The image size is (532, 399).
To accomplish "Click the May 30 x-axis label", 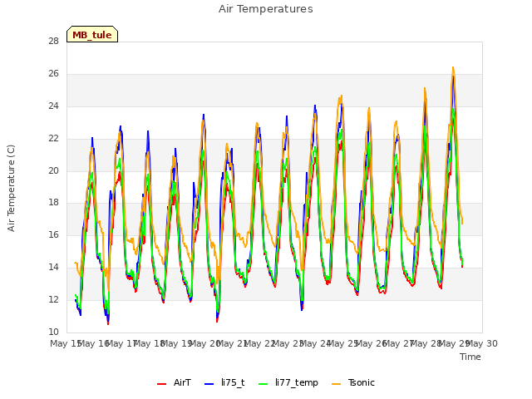I will 482,343.
